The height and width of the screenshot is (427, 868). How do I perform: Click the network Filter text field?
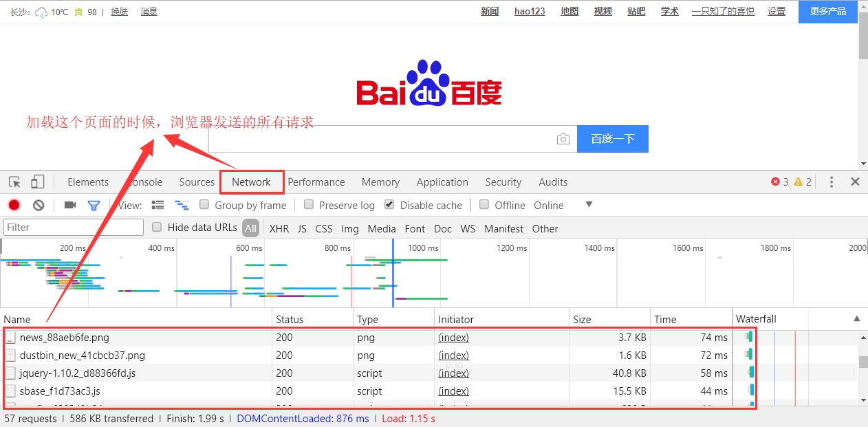click(74, 228)
